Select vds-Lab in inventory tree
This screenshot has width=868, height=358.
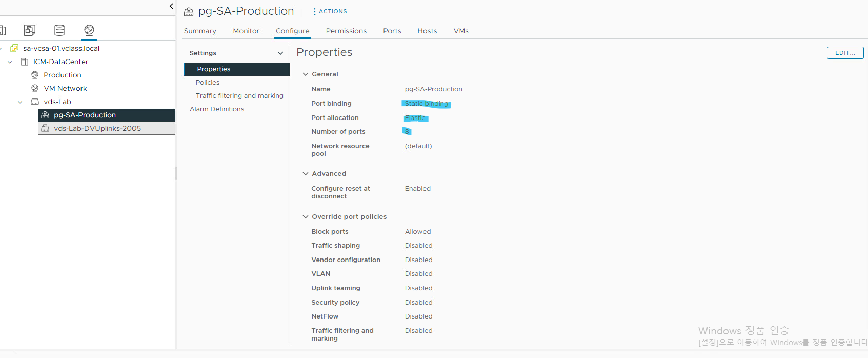click(x=57, y=102)
